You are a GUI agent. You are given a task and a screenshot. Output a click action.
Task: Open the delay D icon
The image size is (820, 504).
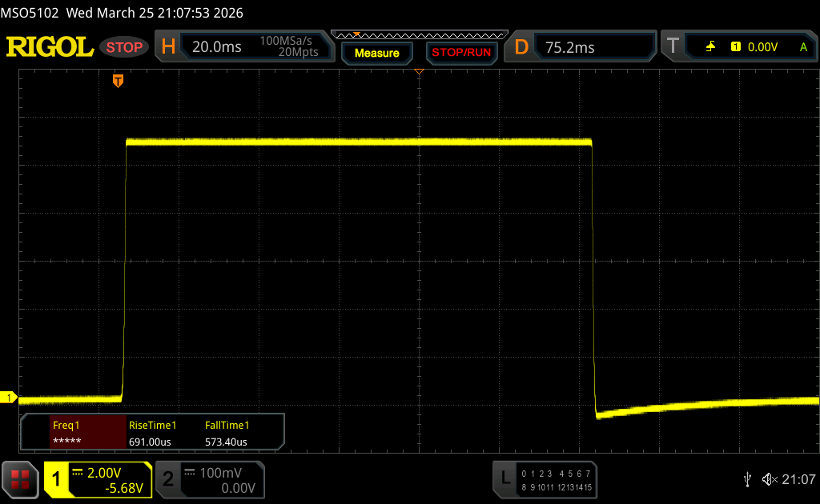tap(521, 47)
